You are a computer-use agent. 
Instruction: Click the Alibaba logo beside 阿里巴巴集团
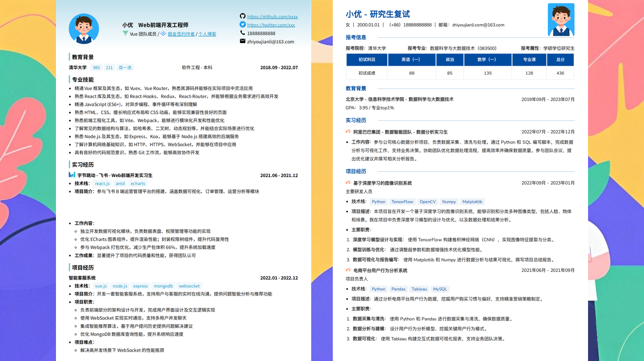coord(349,132)
